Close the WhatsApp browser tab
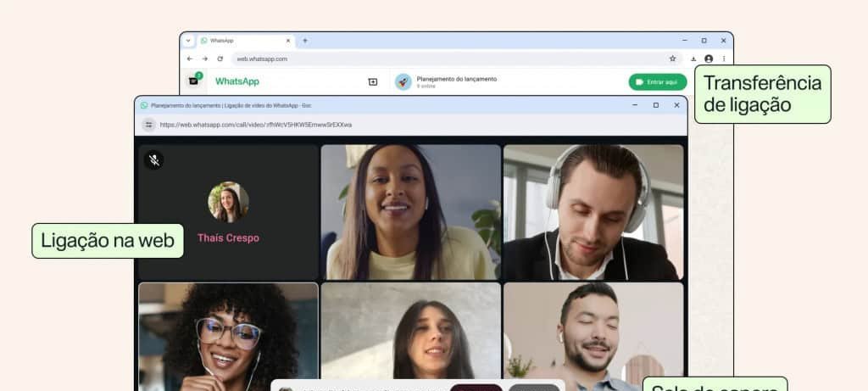The image size is (868, 391). coord(288,41)
